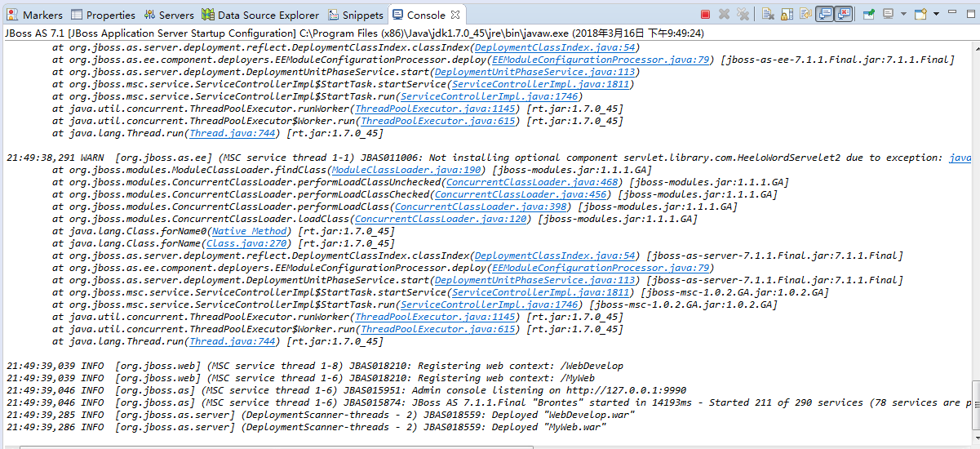
Task: Switch to the Markers tab
Action: pyautogui.click(x=35, y=15)
